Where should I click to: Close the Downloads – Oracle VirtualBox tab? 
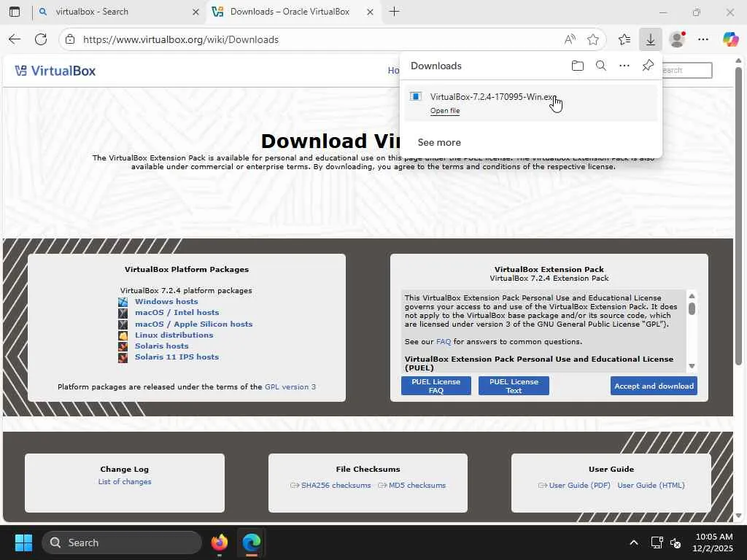click(x=370, y=12)
